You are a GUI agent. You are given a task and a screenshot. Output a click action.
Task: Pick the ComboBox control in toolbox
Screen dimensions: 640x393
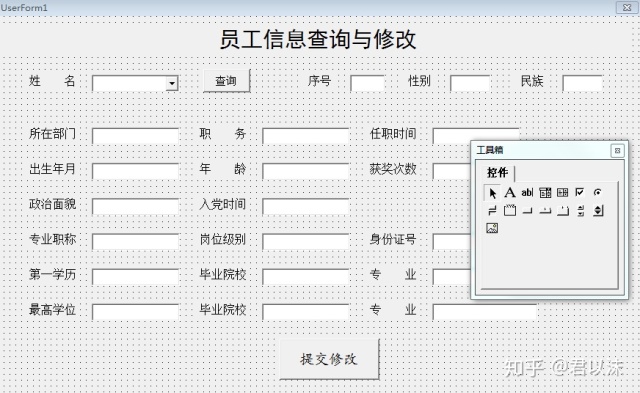545,192
